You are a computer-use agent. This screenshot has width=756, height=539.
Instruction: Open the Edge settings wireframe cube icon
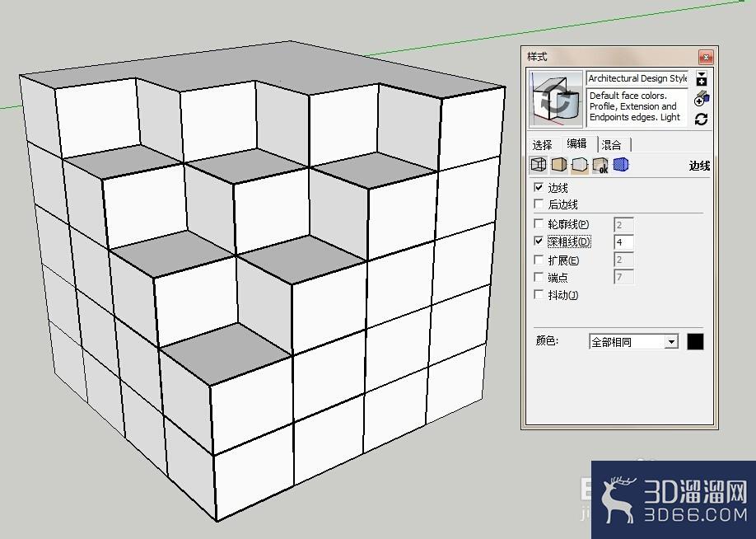(538, 165)
